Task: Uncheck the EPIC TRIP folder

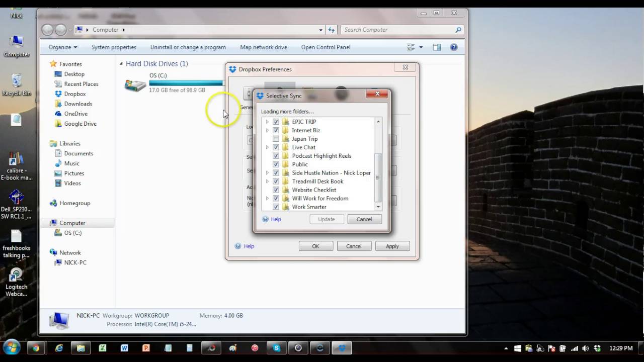Action: (276, 122)
